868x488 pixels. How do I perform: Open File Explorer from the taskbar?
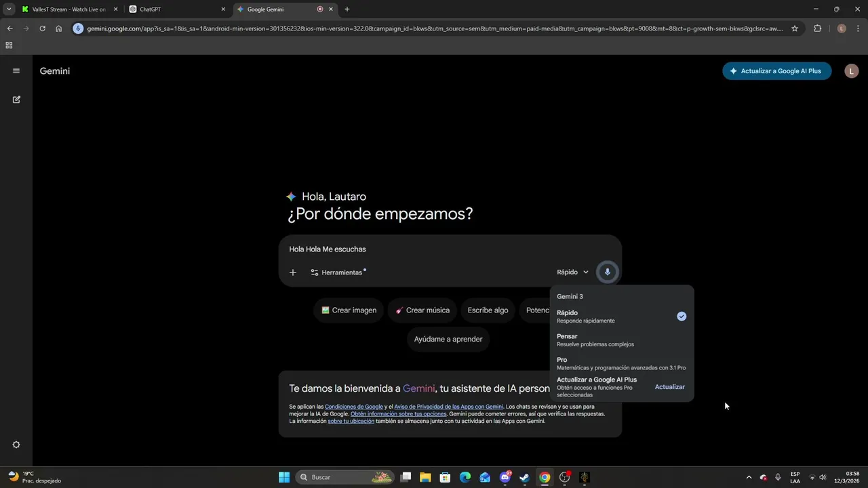(425, 477)
